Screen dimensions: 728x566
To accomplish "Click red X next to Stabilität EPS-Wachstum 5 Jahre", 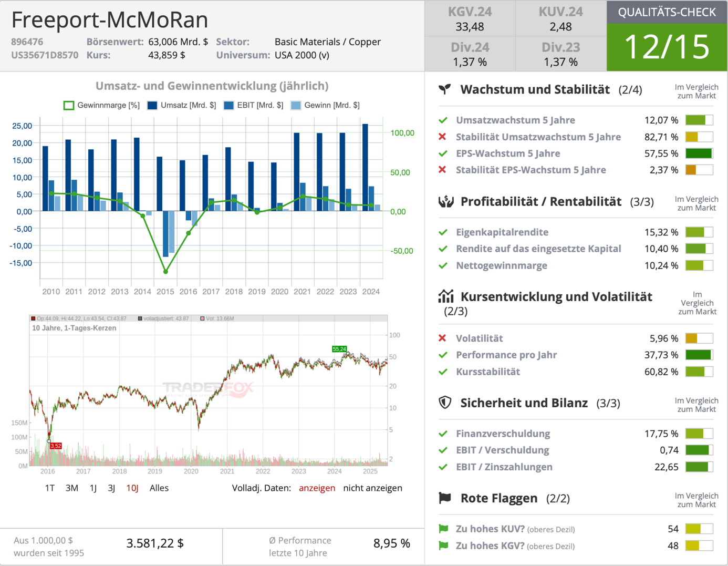I will click(442, 170).
